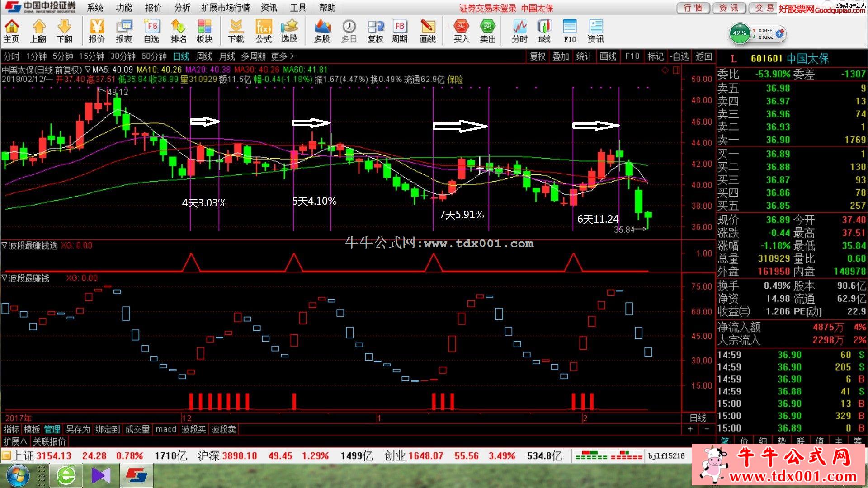Viewport: 868px width, 488px height.
Task: Select the 周线 weekly tab
Action: tap(204, 56)
